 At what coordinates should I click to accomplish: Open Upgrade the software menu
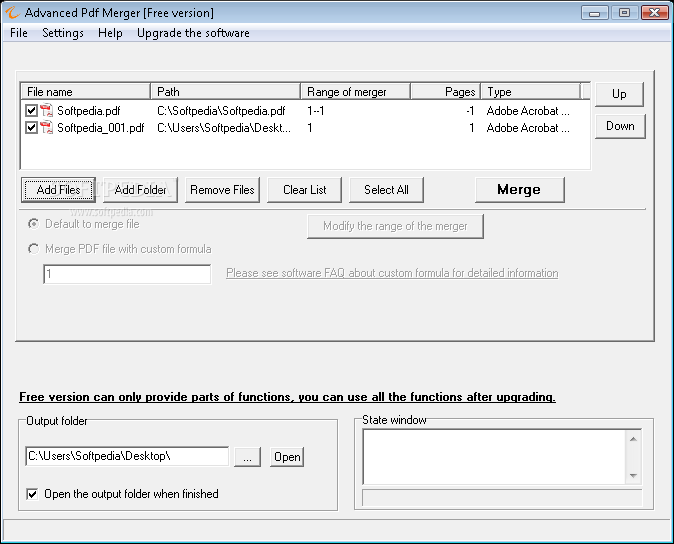[x=193, y=33]
